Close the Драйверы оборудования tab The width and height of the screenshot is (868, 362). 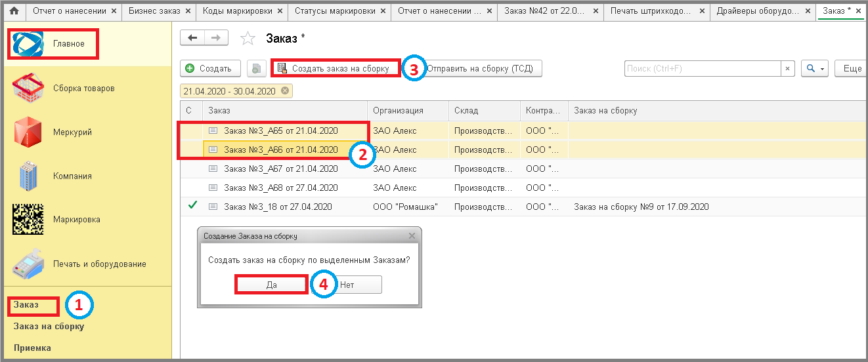(x=807, y=11)
